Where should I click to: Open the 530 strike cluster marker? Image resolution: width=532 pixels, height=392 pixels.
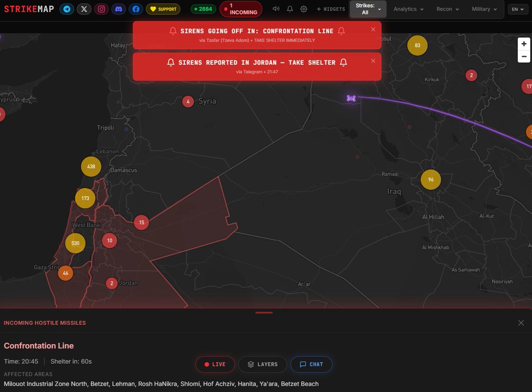click(75, 243)
